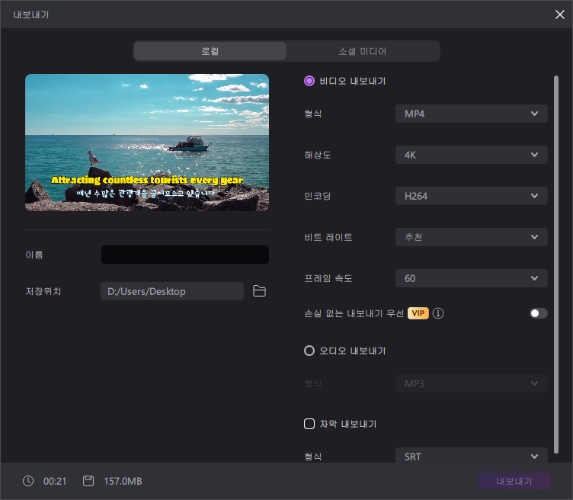Click the 저장위치 label

[x=43, y=291]
